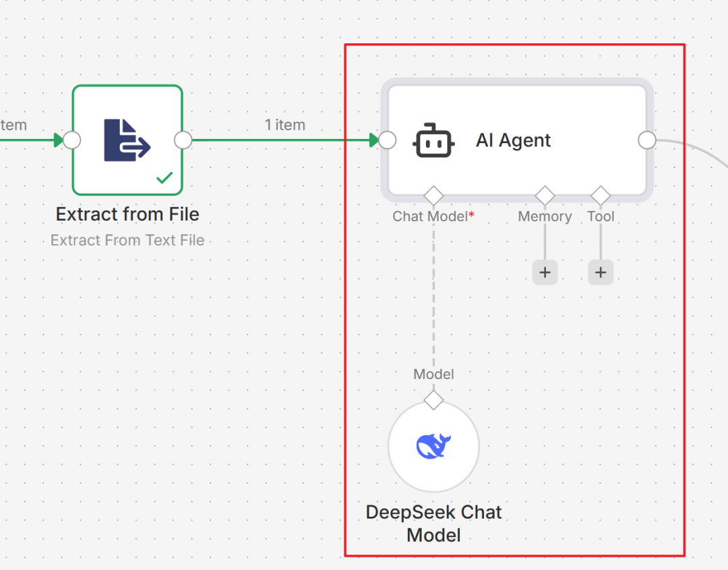The image size is (728, 570).
Task: Click the 1 item connection label
Action: 285,125
